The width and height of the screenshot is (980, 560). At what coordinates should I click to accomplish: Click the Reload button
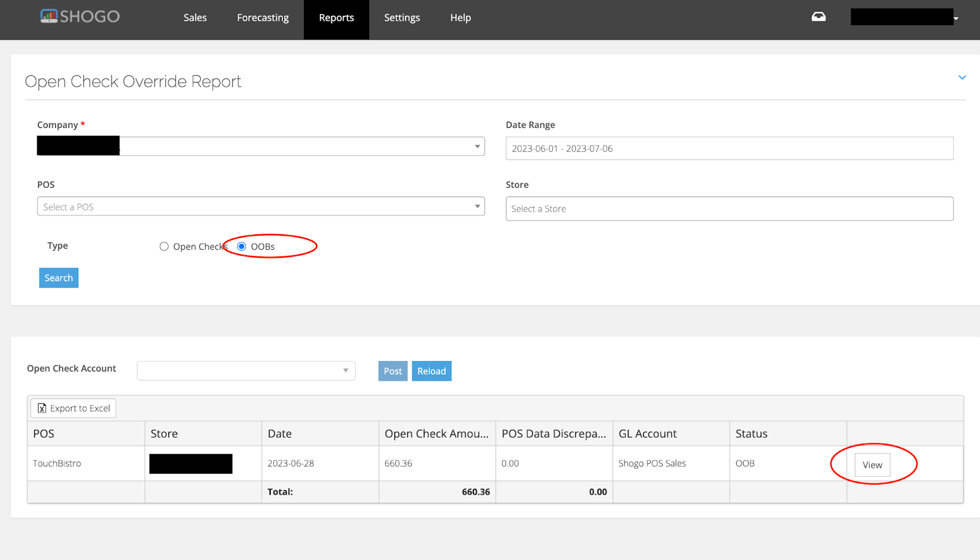[x=432, y=371]
